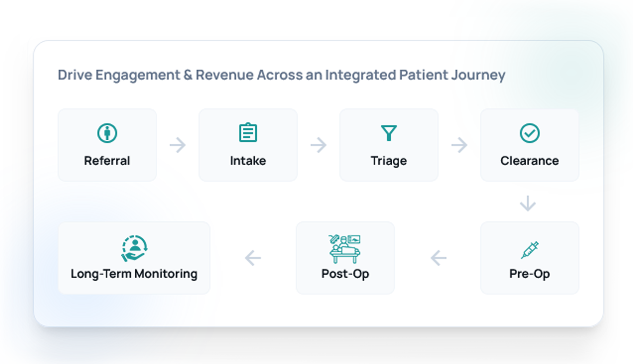Viewport: 633px width, 364px height.
Task: Click the arrow pointing to Long-Term Monitoring
Action: click(253, 258)
